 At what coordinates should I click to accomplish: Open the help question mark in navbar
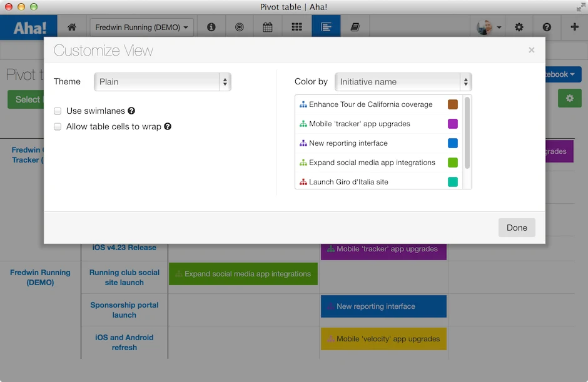coord(547,27)
